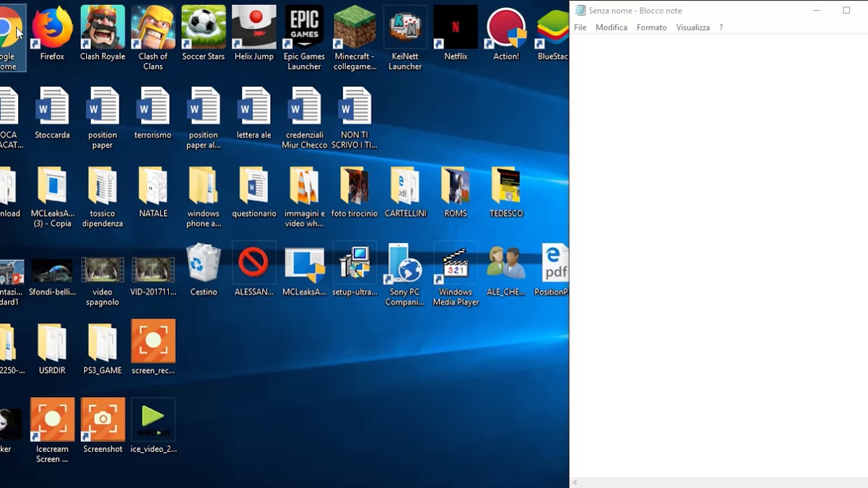Screen dimensions: 868x488
Task: Select Windows Media Player shortcut
Action: [456, 274]
